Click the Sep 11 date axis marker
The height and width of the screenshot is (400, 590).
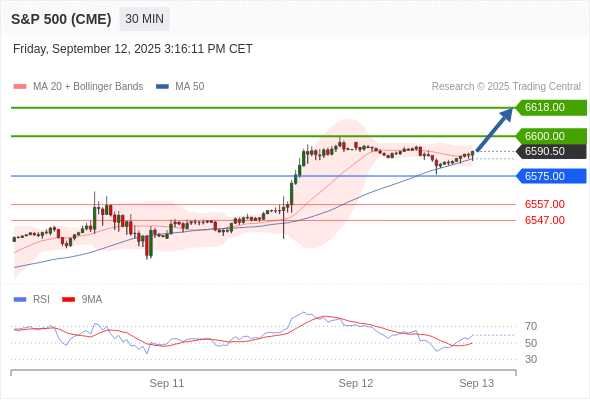(x=167, y=383)
